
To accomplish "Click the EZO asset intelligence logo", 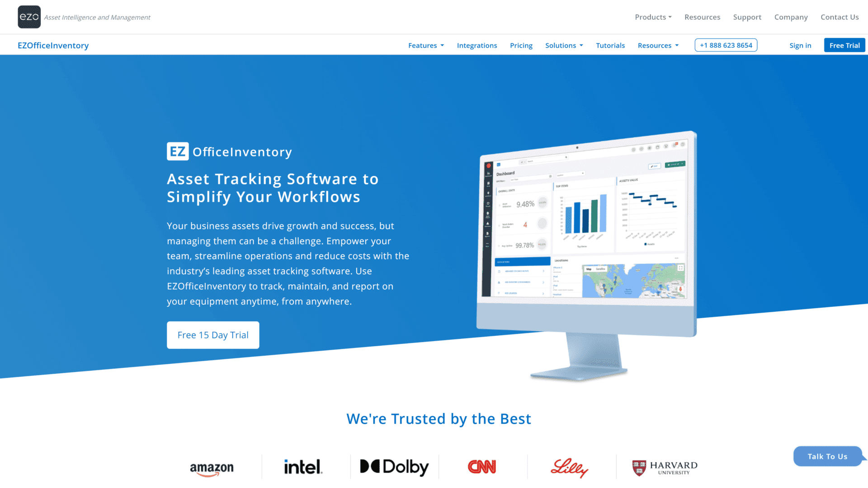I will [28, 17].
